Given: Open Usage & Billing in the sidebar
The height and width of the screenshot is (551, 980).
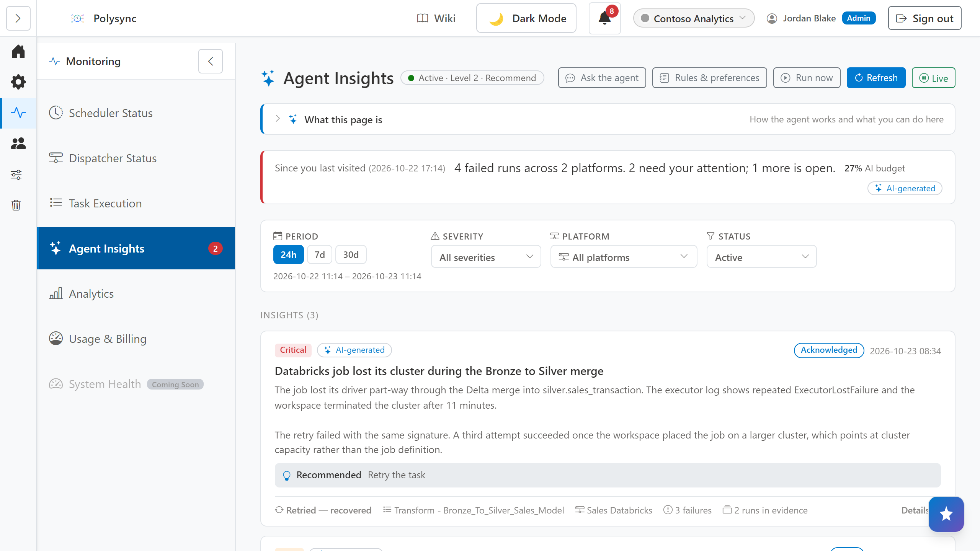Looking at the screenshot, I should pyautogui.click(x=136, y=339).
